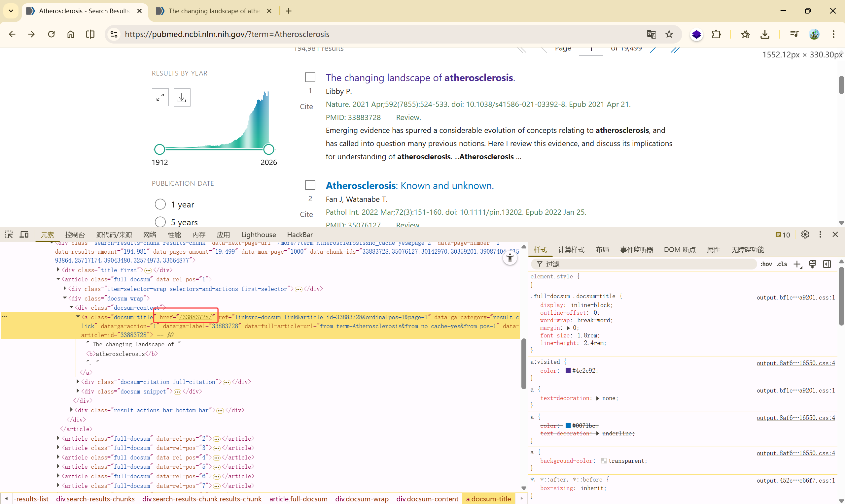This screenshot has width=845, height=504.
Task: Open the DevTools settings gear
Action: click(x=805, y=234)
